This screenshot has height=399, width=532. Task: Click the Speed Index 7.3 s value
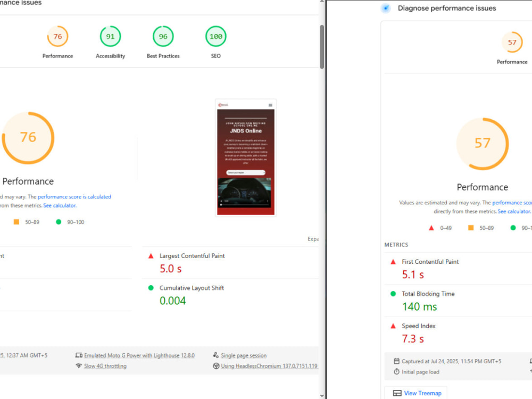click(x=413, y=338)
